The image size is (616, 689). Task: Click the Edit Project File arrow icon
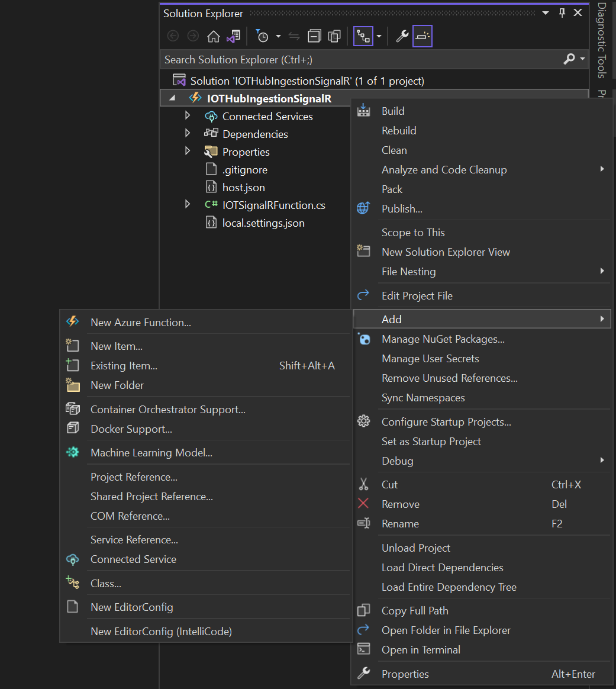click(363, 295)
